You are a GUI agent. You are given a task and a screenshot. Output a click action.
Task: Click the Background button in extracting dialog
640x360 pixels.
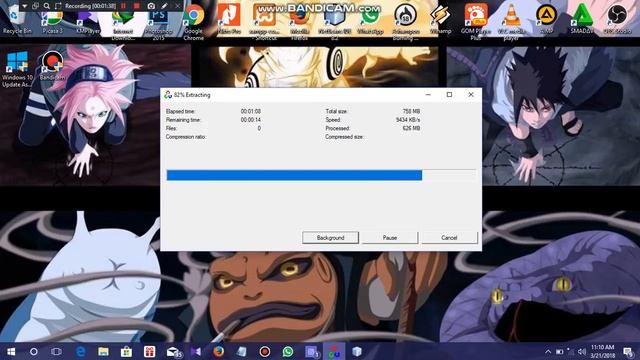[x=330, y=238]
